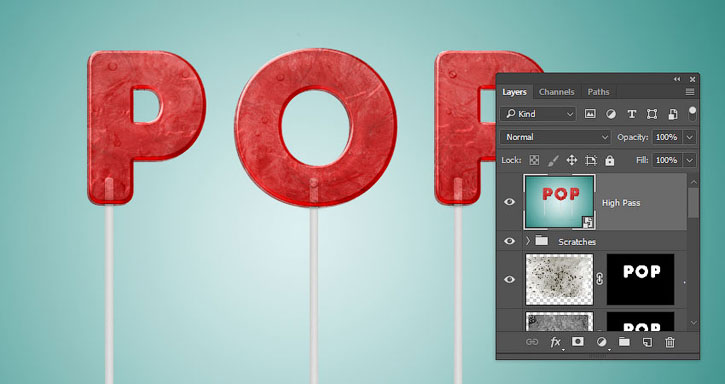Click the smart object badge on High Pass thumbnail
The height and width of the screenshot is (384, 725).
588,223
